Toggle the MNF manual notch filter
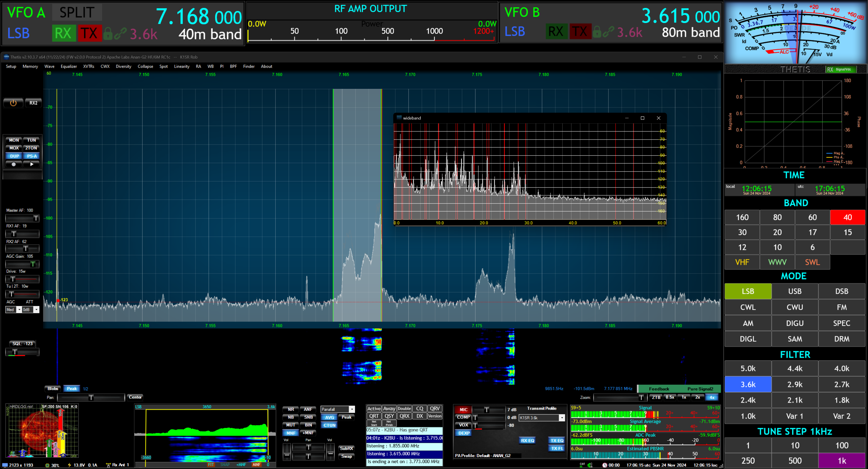Viewport: 868px width, 469px height. [291, 433]
